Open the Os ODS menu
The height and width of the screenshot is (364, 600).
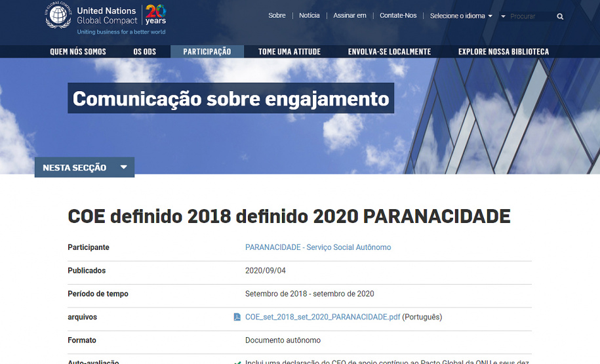click(145, 52)
